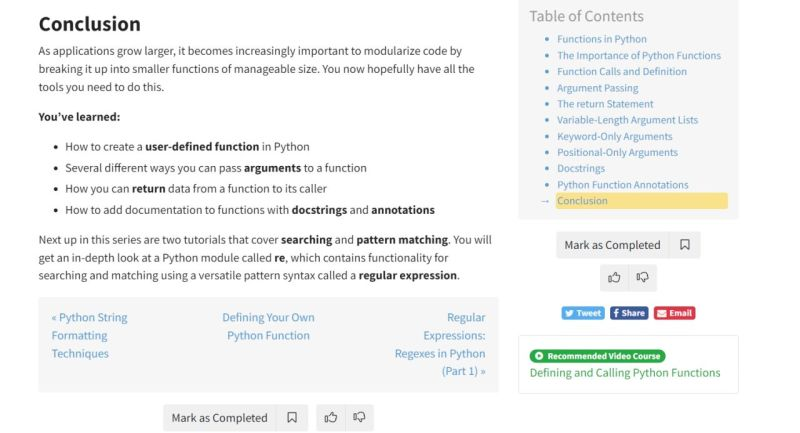The width and height of the screenshot is (800, 433).
Task: Select Keyword-Only Arguments in contents
Action: pyautogui.click(x=614, y=136)
